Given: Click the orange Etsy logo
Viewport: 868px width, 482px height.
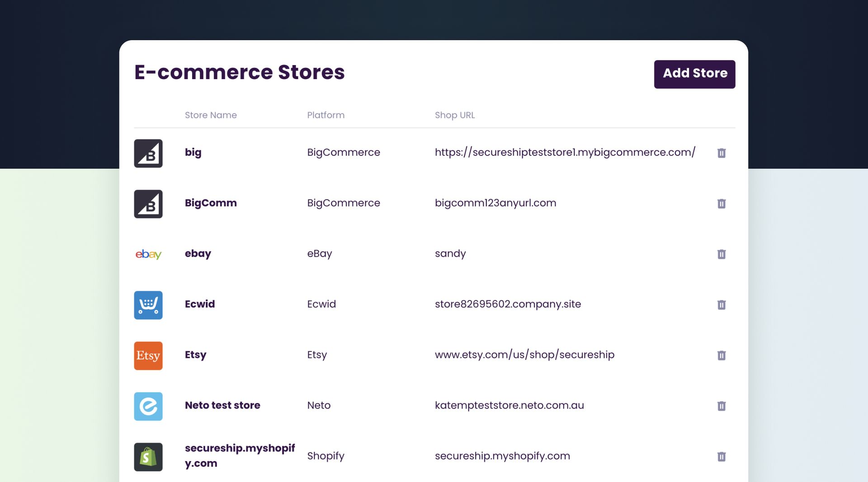Looking at the screenshot, I should pos(148,356).
